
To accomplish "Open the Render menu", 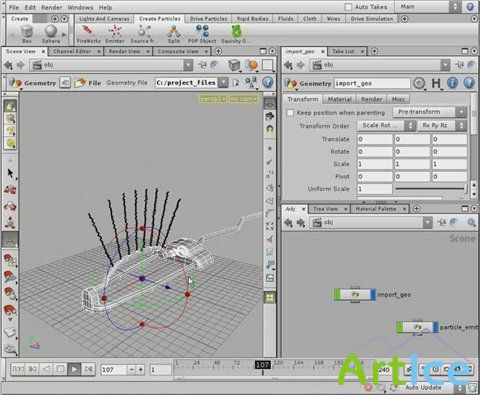I will click(52, 7).
